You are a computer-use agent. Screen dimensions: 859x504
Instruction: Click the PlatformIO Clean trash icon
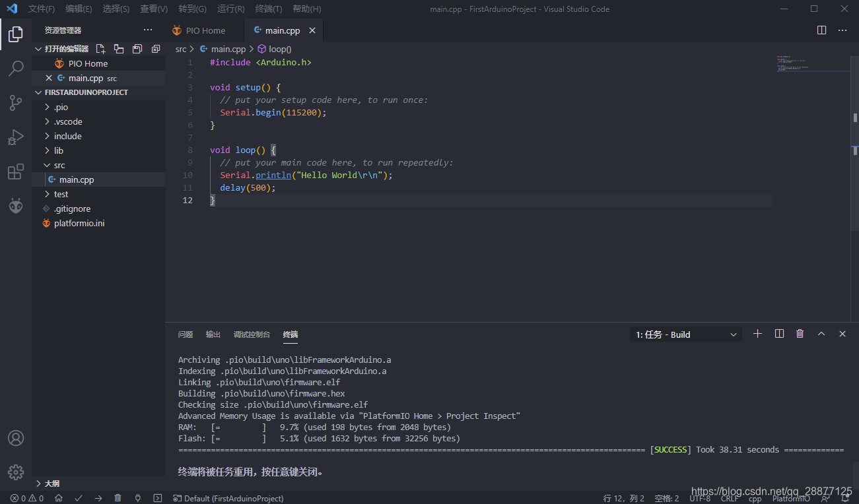118,498
